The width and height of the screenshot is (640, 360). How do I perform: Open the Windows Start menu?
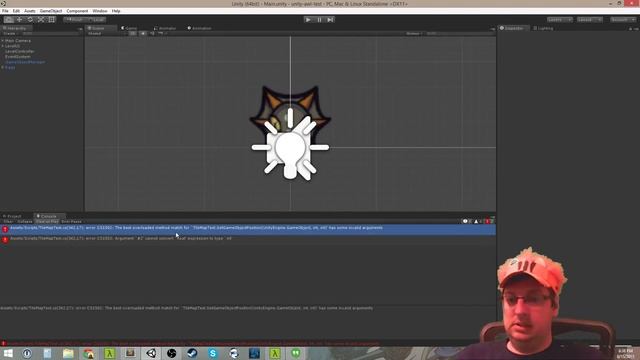tap(8, 353)
